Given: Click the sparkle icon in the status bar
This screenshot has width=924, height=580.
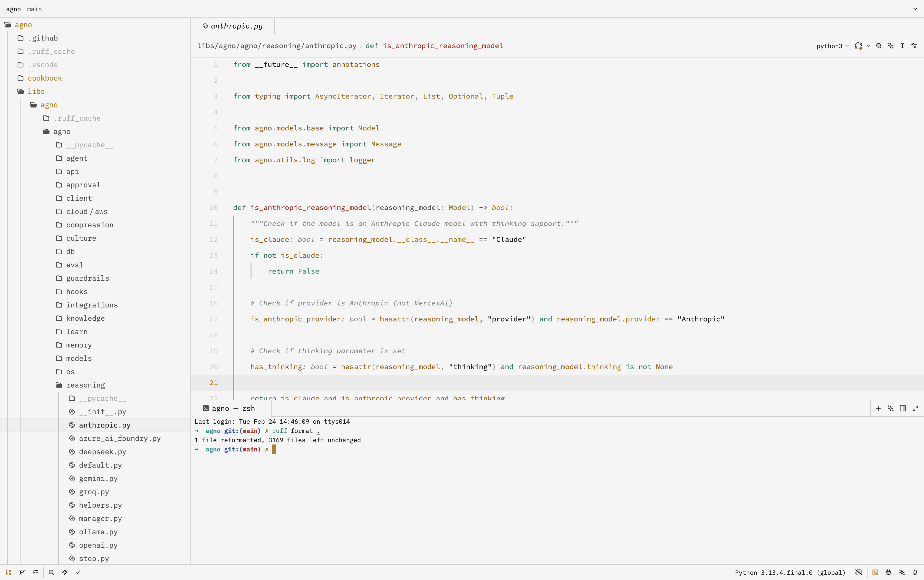Looking at the screenshot, I should pos(902,572).
